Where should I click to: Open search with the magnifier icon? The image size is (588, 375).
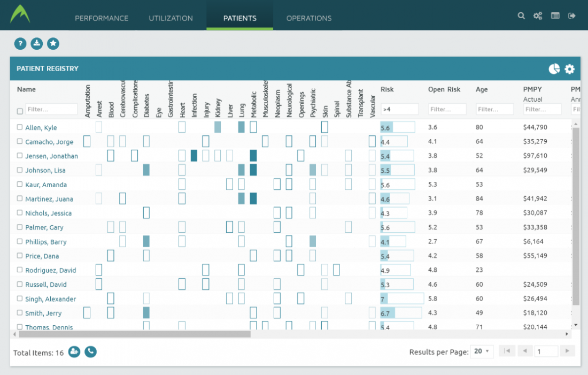pyautogui.click(x=521, y=16)
